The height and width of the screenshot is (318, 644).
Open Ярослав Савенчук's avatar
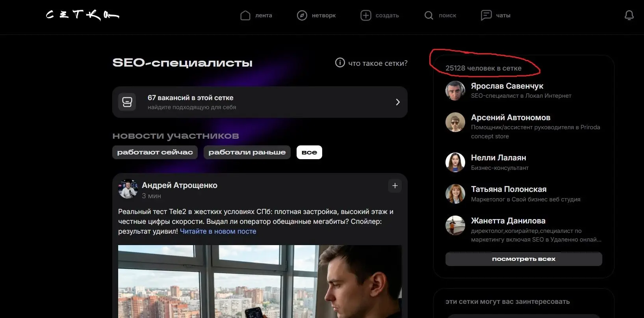coord(455,91)
